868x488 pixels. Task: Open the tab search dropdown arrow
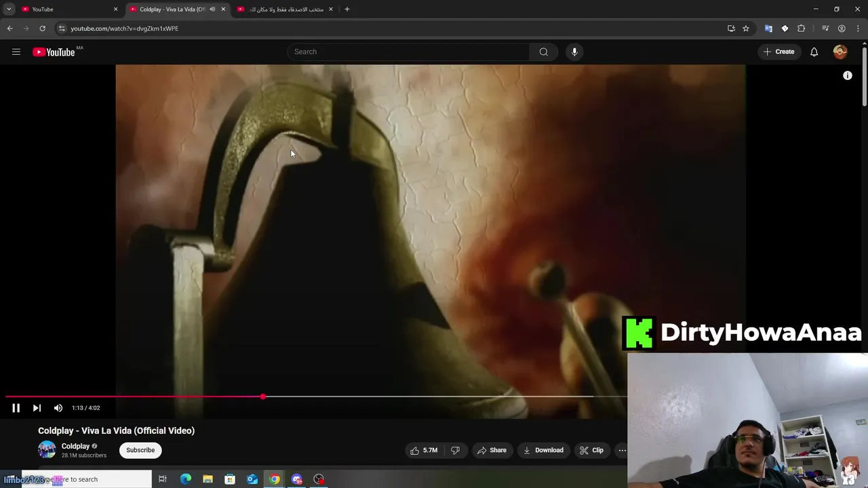click(x=9, y=9)
